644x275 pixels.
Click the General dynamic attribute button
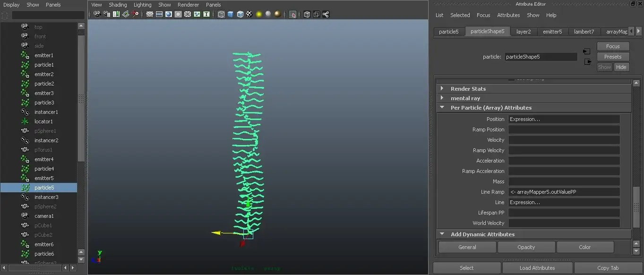pos(467,247)
